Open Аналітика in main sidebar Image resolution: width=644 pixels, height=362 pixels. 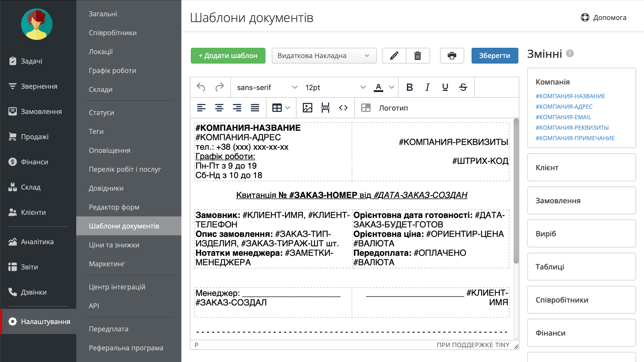tap(38, 242)
